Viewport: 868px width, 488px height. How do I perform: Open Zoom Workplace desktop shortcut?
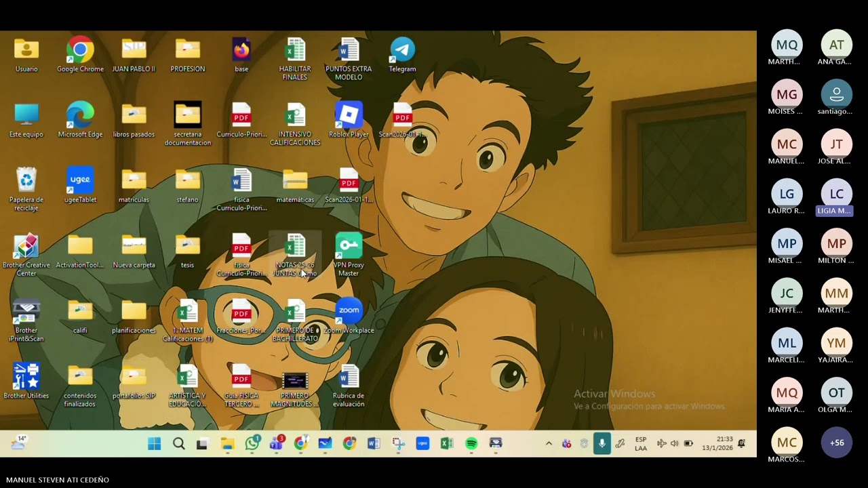click(x=349, y=317)
